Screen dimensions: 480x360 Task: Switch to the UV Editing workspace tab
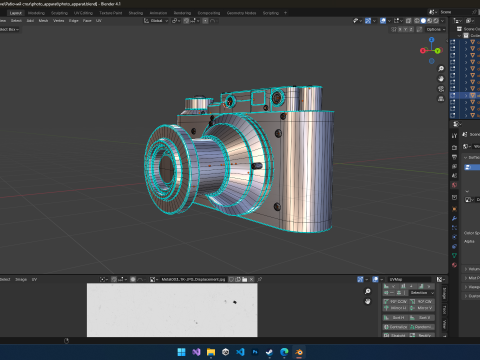[83, 13]
